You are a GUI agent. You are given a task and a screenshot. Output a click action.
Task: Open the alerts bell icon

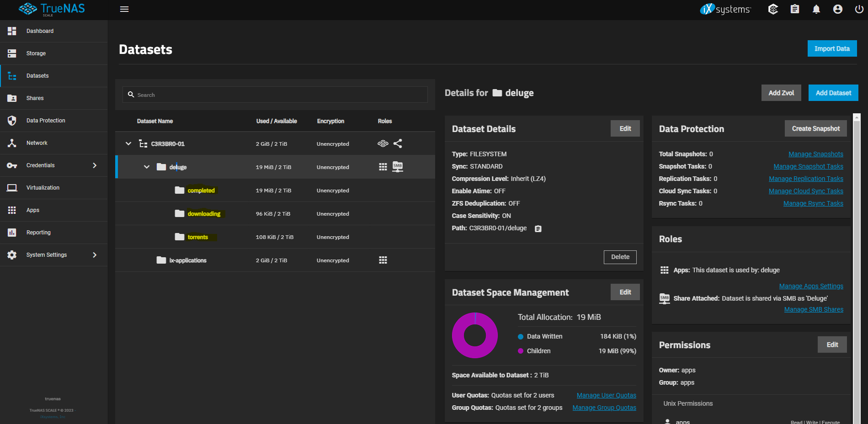point(816,9)
